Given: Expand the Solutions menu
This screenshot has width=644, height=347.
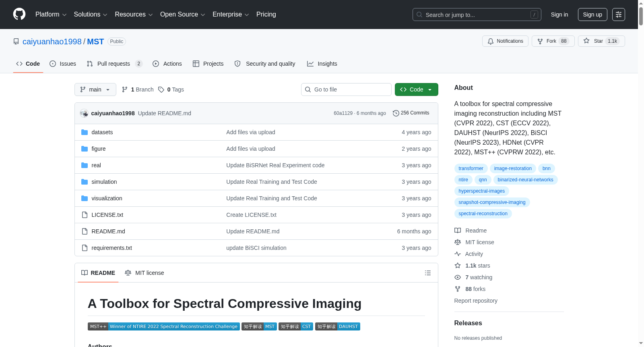Looking at the screenshot, I should click(x=91, y=15).
